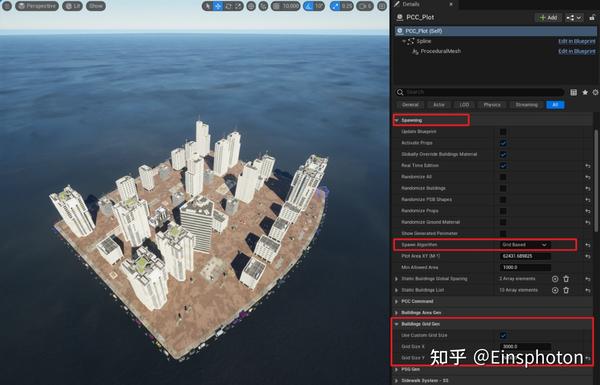
Task: Filter details by Physics category
Action: (492, 105)
